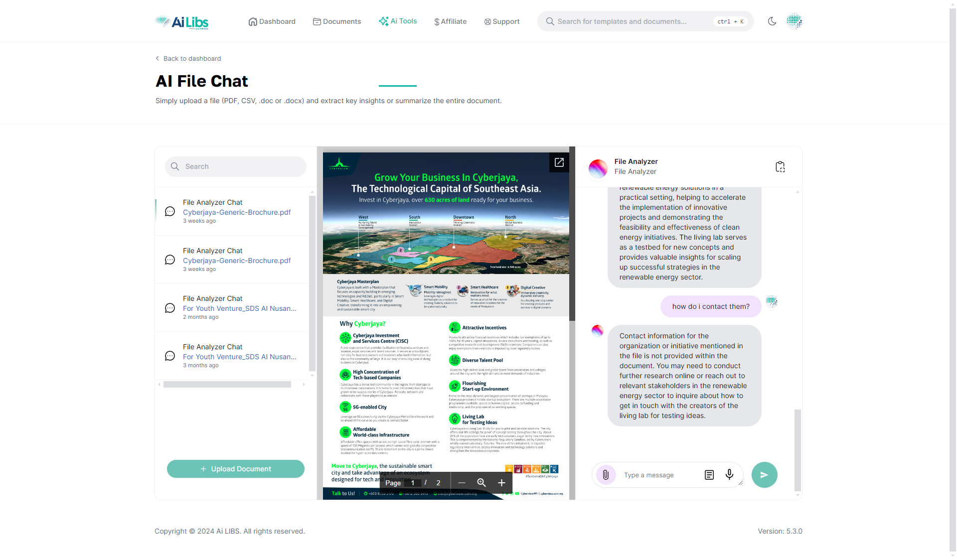Screen dimensions: 957x560
Task: Click the Ai Libs logo
Action: (x=182, y=21)
